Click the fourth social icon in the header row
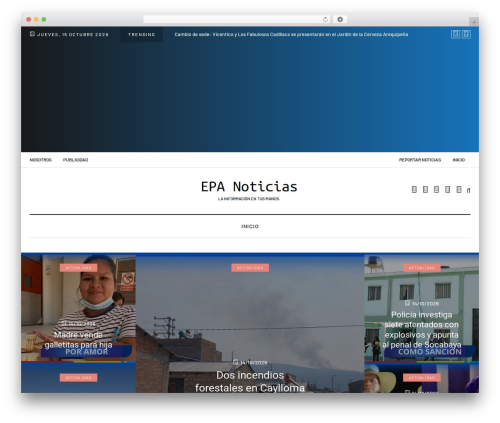This screenshot has height=423, width=500. click(448, 190)
